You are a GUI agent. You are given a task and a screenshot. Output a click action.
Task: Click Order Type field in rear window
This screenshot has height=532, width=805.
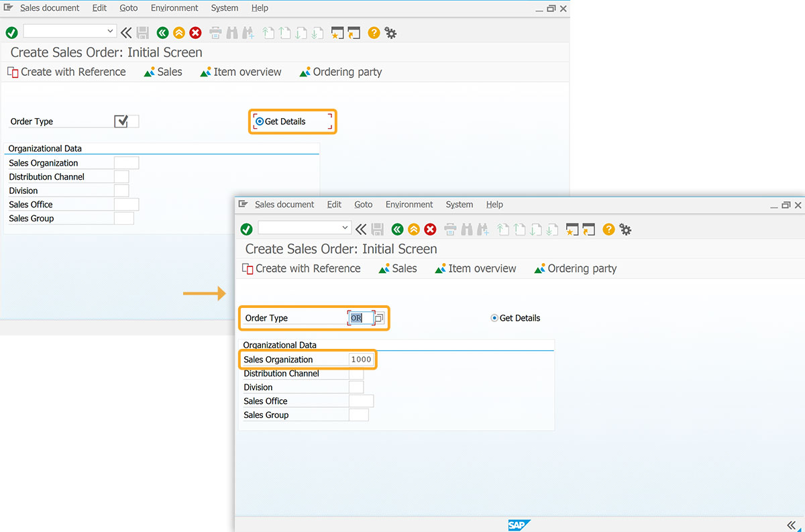[127, 121]
